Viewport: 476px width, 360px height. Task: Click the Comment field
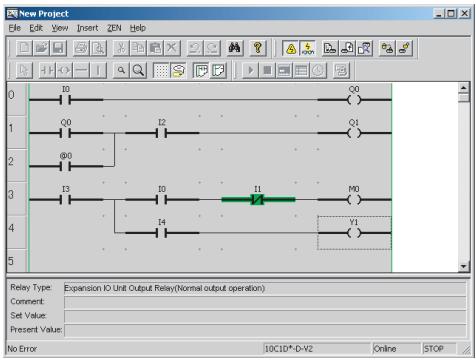point(265,302)
